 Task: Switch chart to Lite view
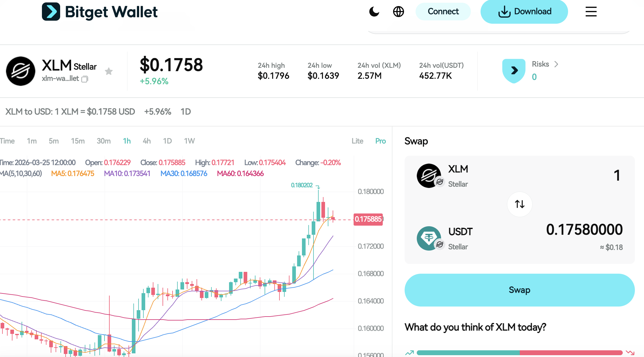pos(357,141)
